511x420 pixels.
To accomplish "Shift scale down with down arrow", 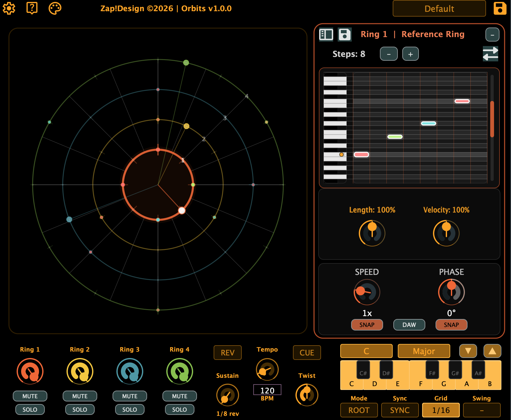I will (x=468, y=351).
